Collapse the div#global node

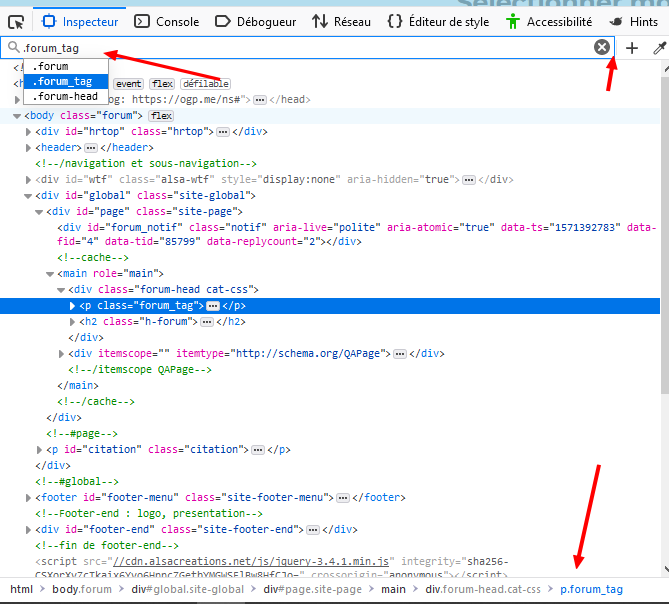click(28, 196)
